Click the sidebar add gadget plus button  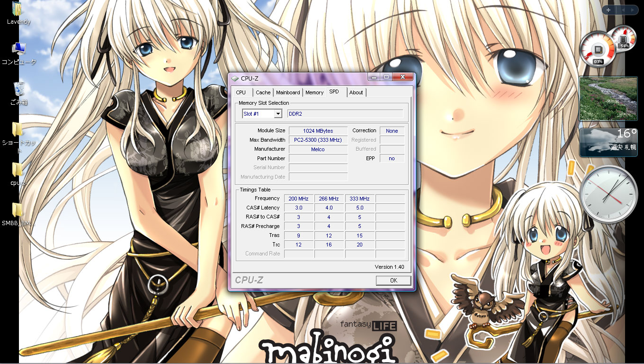point(608,10)
